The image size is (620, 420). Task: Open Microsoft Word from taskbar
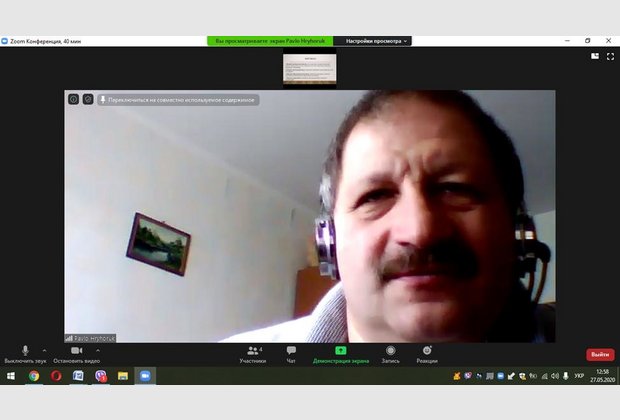[78, 376]
